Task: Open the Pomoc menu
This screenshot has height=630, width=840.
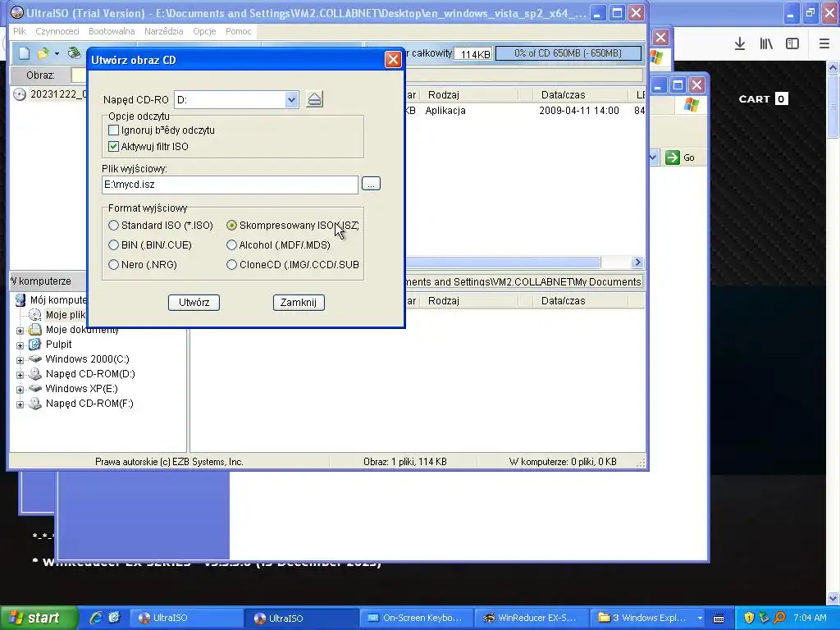Action: pyautogui.click(x=239, y=31)
